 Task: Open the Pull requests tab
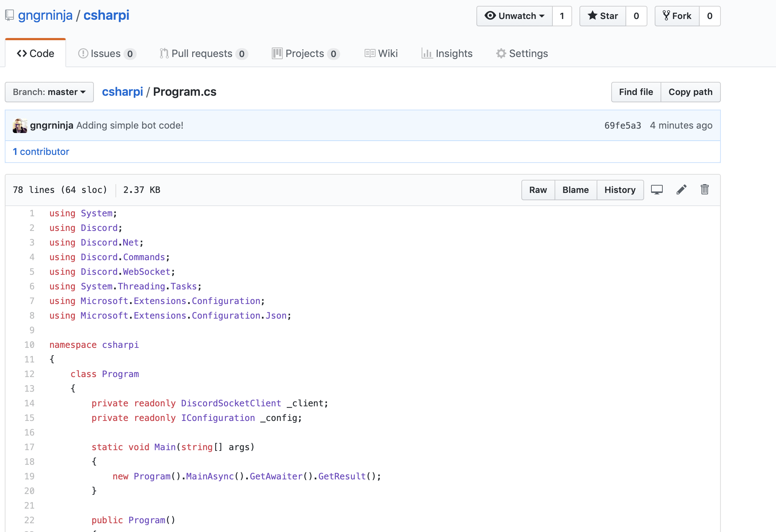tap(203, 54)
